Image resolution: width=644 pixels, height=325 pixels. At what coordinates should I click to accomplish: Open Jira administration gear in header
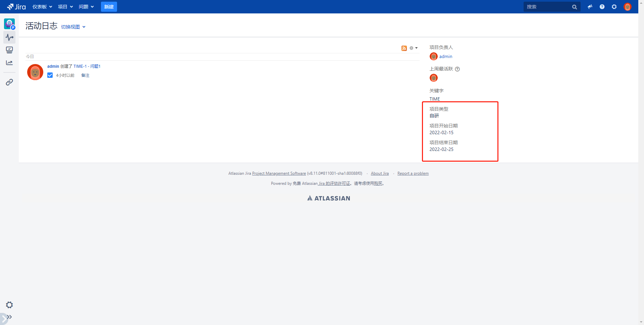(x=614, y=7)
